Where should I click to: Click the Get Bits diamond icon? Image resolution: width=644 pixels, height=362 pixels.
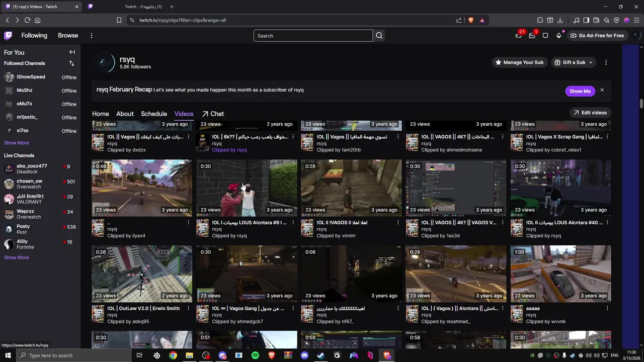[558, 36]
